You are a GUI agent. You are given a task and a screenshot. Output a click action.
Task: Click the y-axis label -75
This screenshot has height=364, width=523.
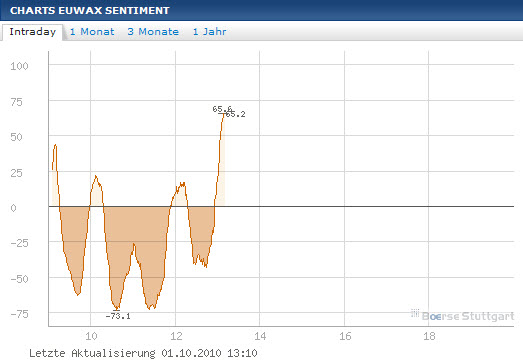coord(19,314)
